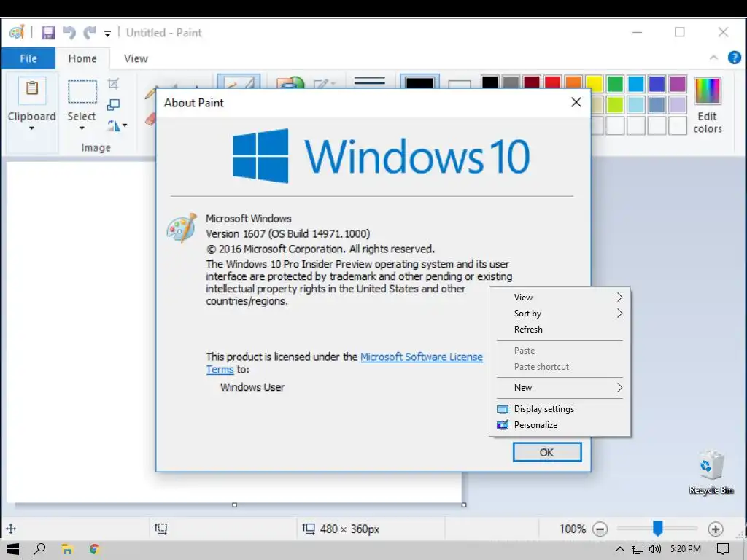Pick the yellow palette swatch
747x560 pixels.
coord(595,83)
